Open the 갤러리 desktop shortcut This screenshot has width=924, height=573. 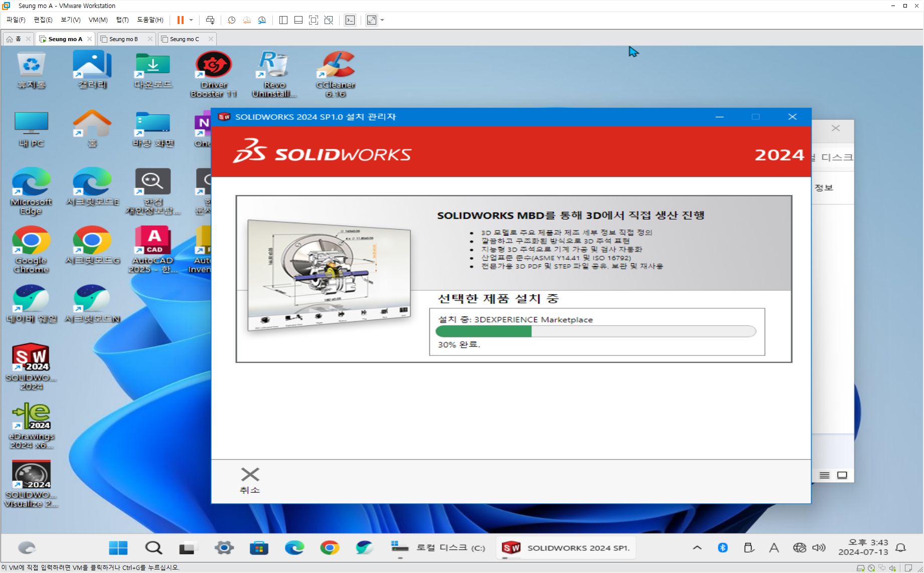[x=92, y=71]
